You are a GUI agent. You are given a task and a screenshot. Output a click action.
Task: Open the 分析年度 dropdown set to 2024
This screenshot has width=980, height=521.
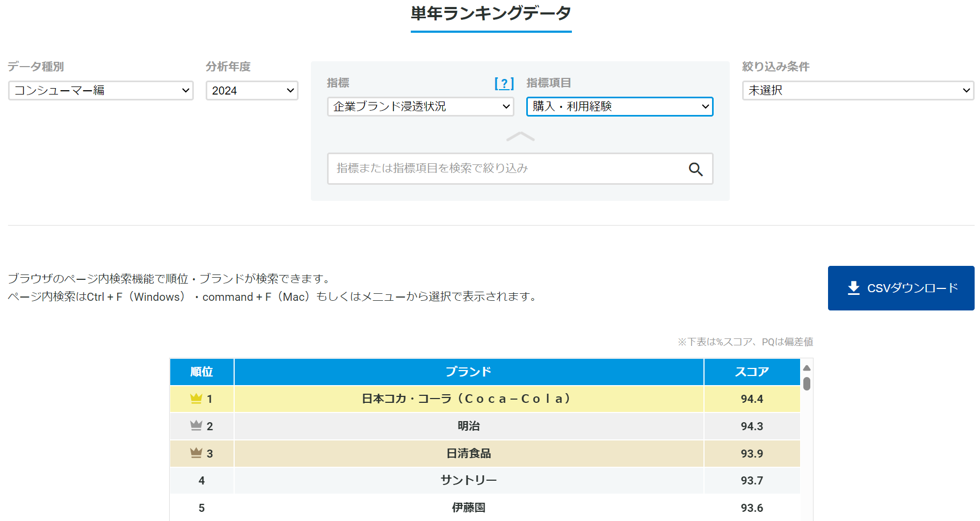252,90
